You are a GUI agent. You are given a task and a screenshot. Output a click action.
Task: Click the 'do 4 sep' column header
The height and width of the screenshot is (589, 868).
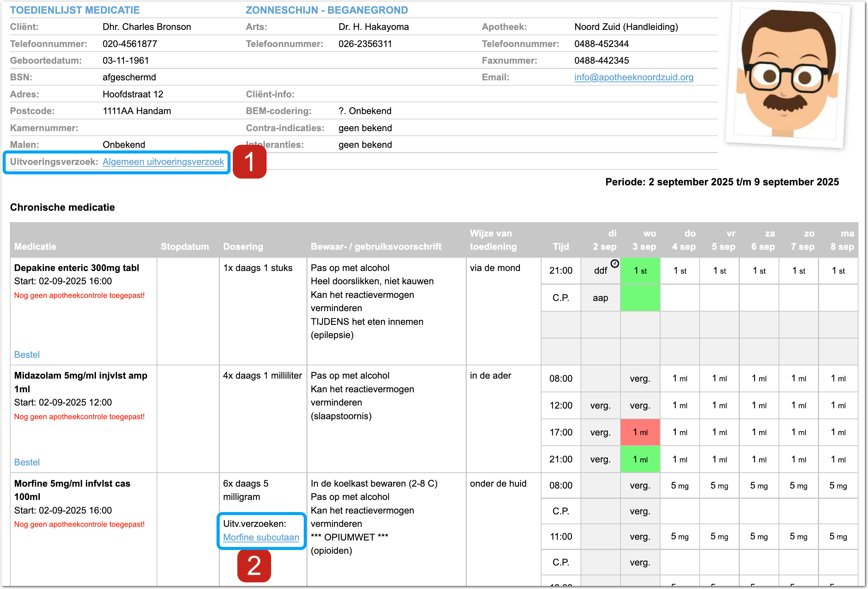(x=684, y=240)
